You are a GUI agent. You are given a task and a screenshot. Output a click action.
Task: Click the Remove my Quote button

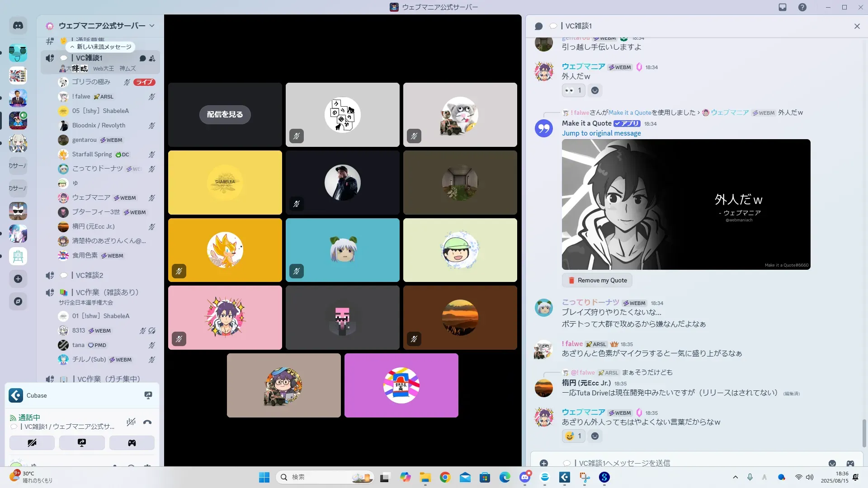pyautogui.click(x=597, y=281)
